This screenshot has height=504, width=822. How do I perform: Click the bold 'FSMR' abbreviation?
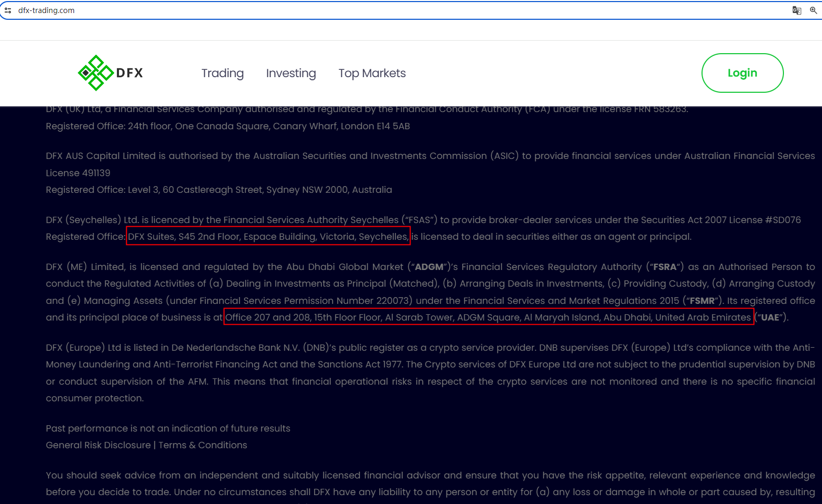point(702,301)
